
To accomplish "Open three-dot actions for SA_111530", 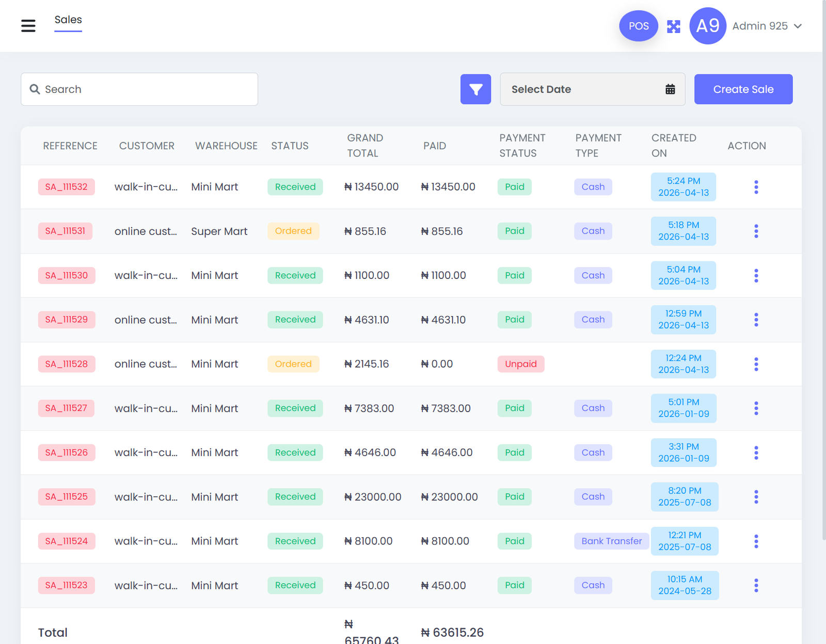I will point(756,276).
